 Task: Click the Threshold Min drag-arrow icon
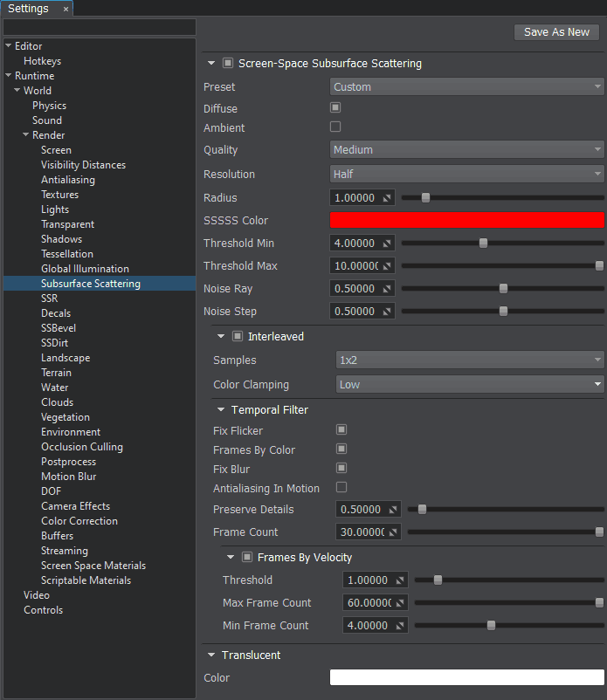[x=388, y=244]
